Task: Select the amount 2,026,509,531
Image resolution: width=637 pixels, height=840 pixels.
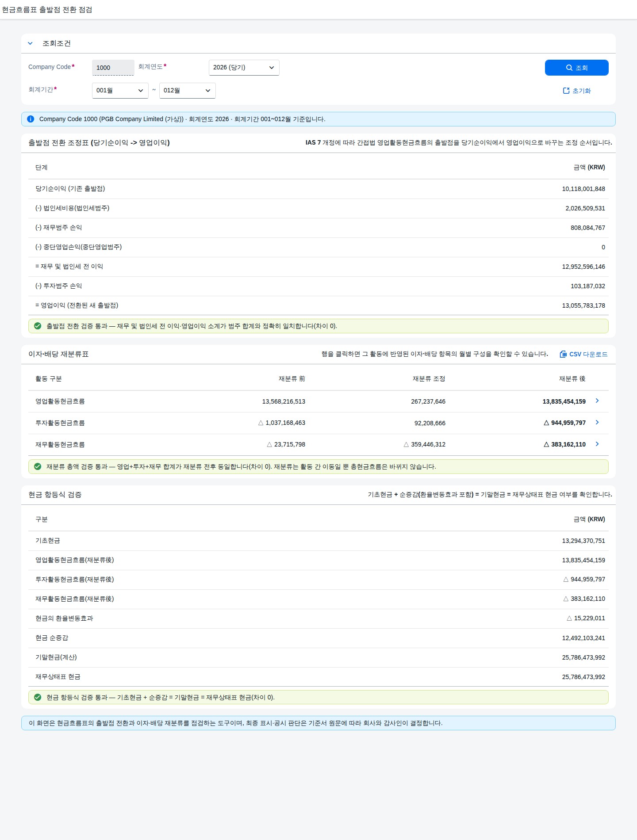Action: coord(585,208)
